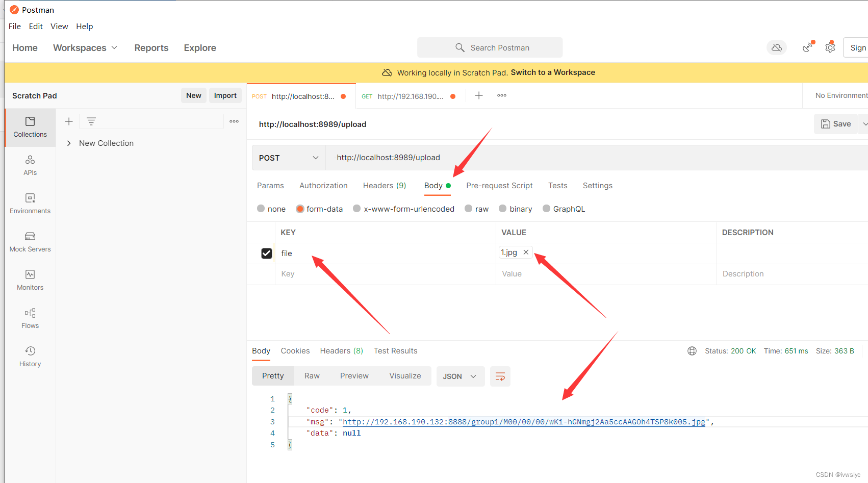Click the Import button
The width and height of the screenshot is (868, 483).
[225, 95]
